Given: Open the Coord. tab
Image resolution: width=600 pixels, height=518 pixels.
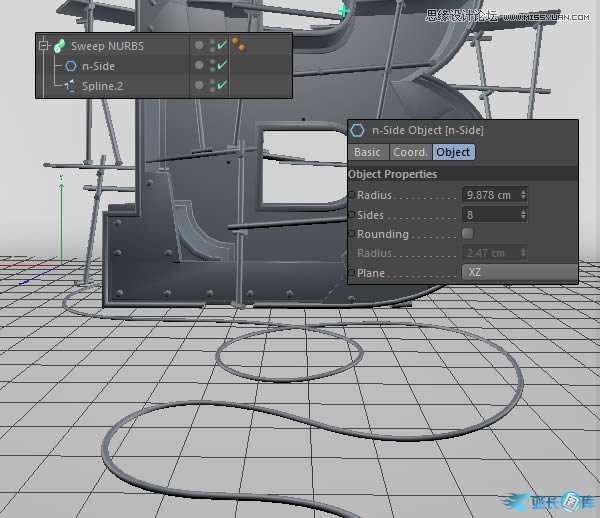Looking at the screenshot, I should click(410, 152).
